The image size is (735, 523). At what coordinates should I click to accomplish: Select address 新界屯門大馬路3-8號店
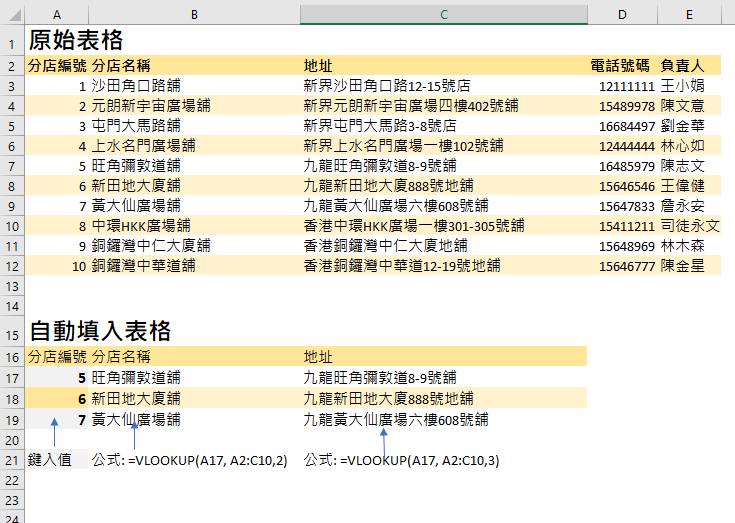point(380,126)
